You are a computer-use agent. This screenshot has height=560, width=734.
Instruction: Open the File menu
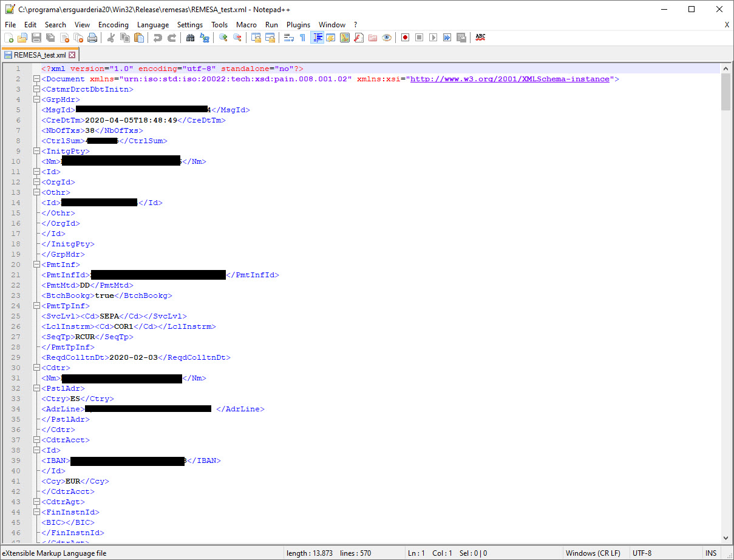click(x=10, y=25)
